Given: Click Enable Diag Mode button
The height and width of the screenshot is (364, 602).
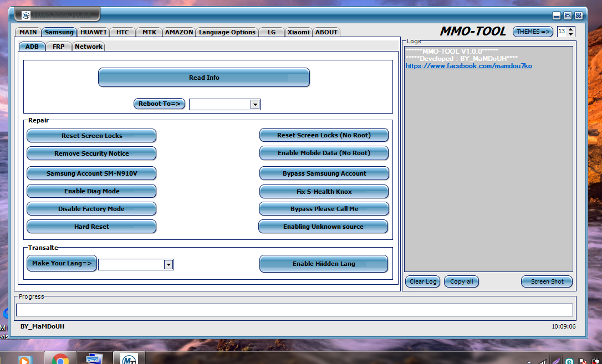Looking at the screenshot, I should pyautogui.click(x=91, y=191).
